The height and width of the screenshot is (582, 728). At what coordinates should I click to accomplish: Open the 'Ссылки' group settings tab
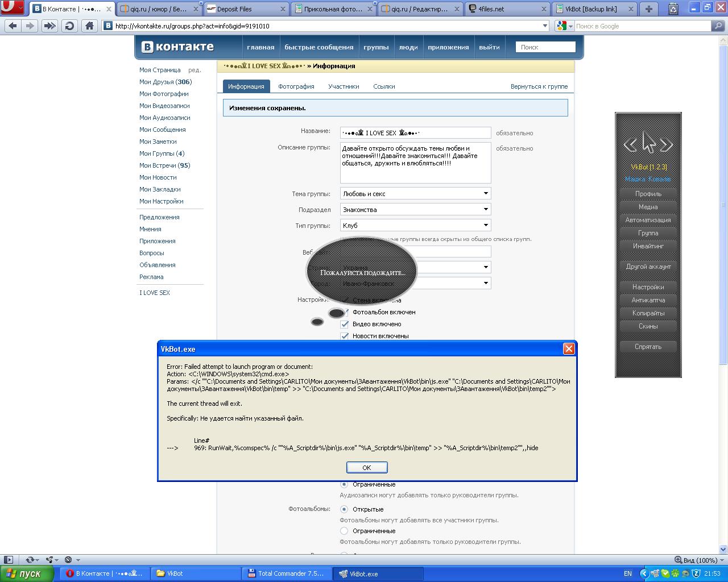[x=384, y=86]
